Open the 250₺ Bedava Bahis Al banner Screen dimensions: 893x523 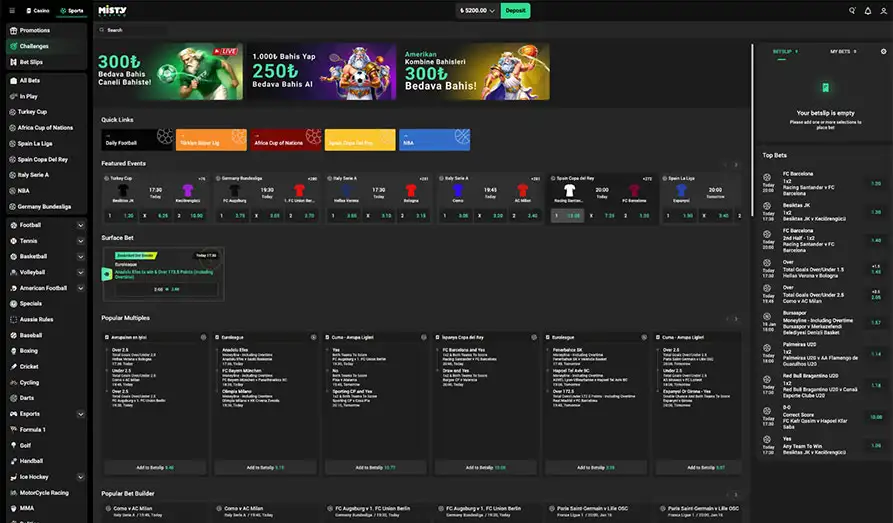(x=321, y=72)
